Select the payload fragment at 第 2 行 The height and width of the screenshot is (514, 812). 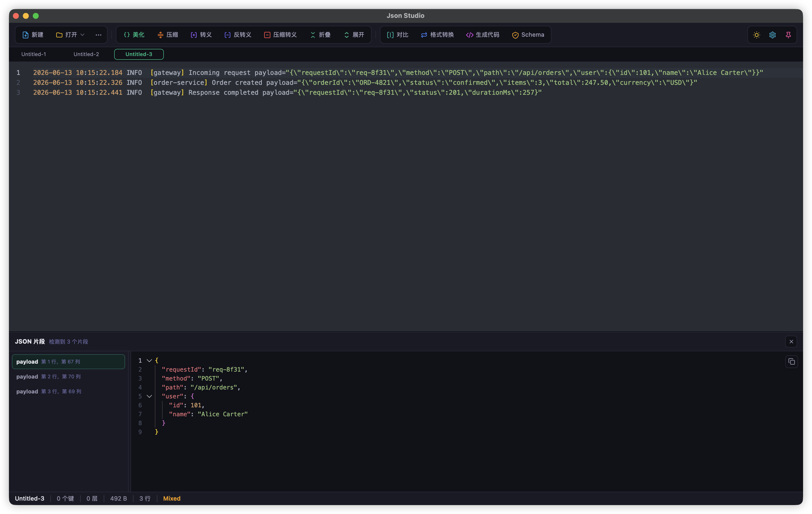coord(68,377)
